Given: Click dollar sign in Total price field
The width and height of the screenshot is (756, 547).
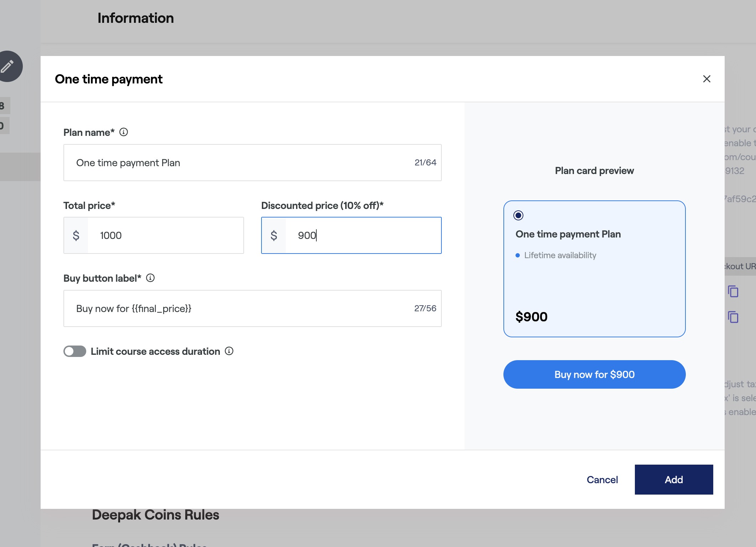Looking at the screenshot, I should click(x=76, y=235).
